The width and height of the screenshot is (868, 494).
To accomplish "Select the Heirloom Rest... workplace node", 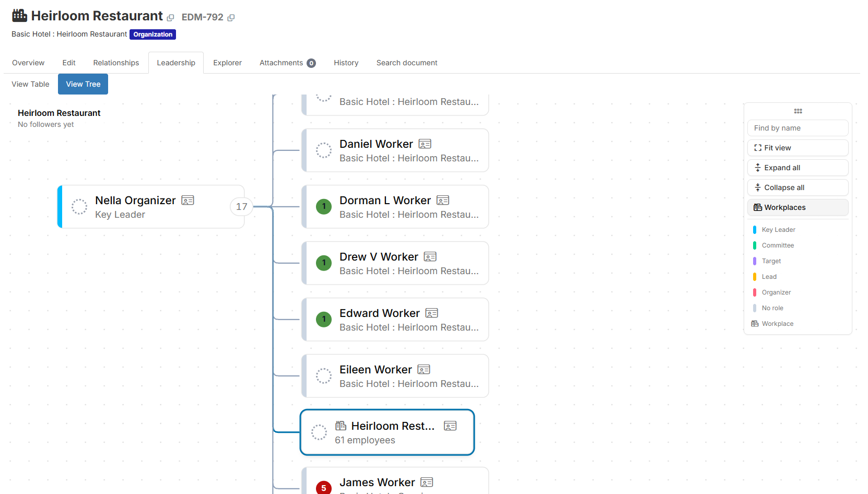I will [x=387, y=432].
